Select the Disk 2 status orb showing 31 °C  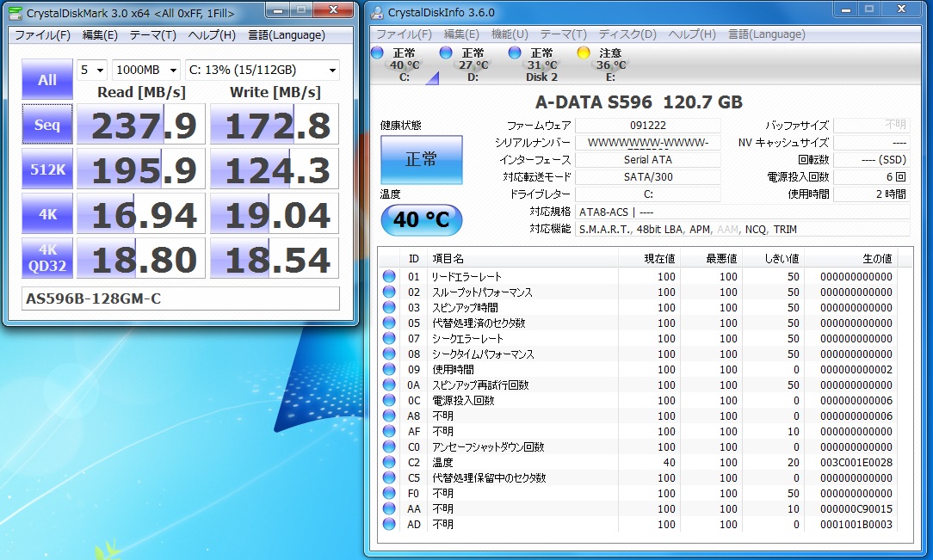[x=515, y=53]
